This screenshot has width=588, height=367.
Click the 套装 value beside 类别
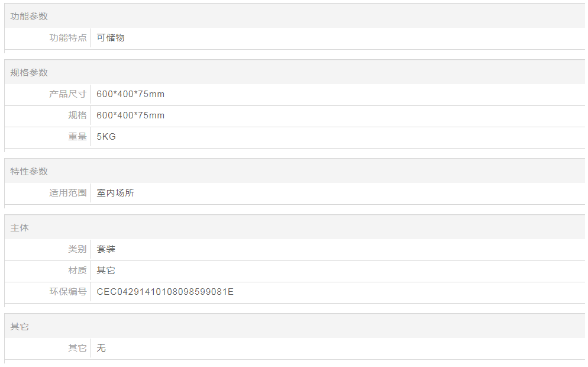pyautogui.click(x=106, y=250)
